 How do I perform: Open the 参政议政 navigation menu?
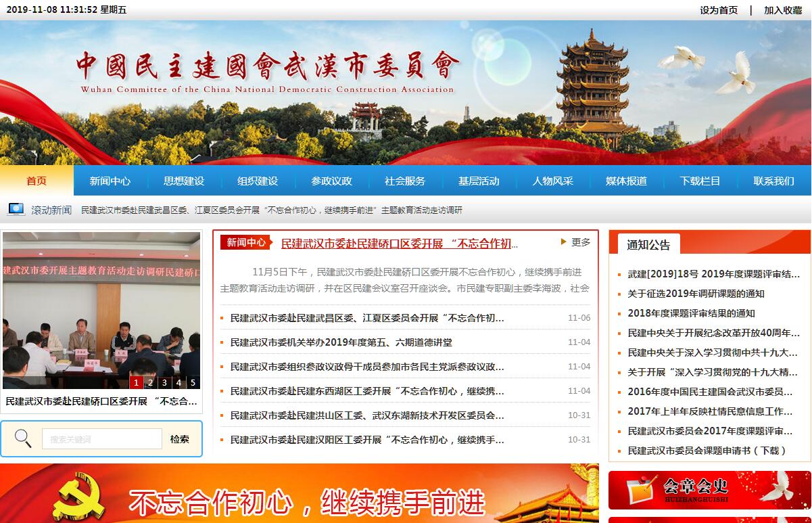coord(331,181)
